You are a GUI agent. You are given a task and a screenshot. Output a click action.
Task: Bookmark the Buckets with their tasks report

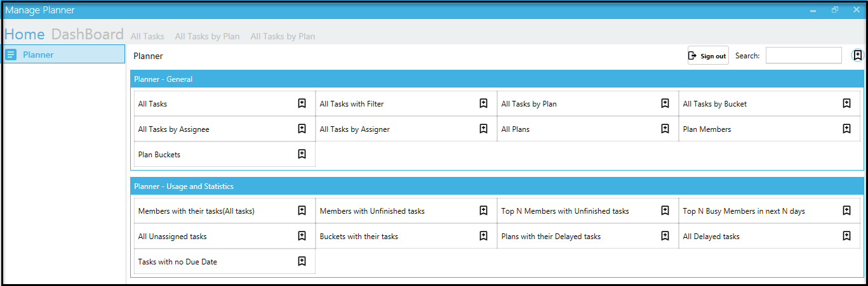coord(484,236)
